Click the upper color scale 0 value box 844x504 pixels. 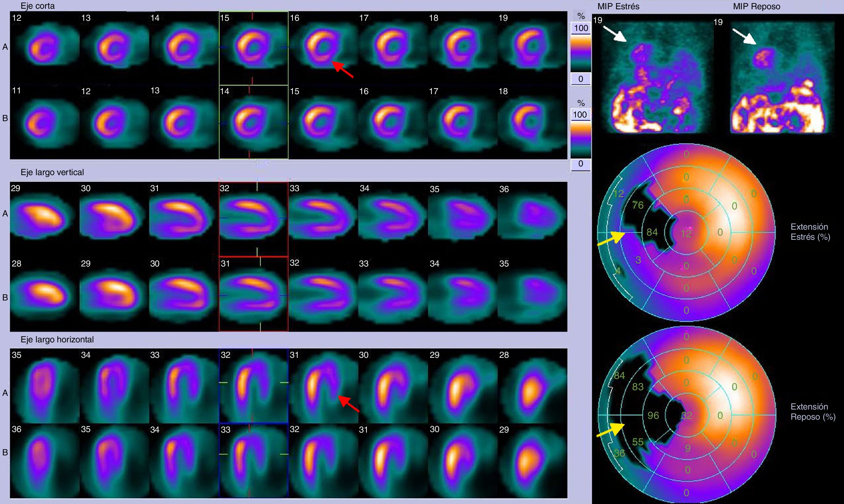(x=581, y=79)
